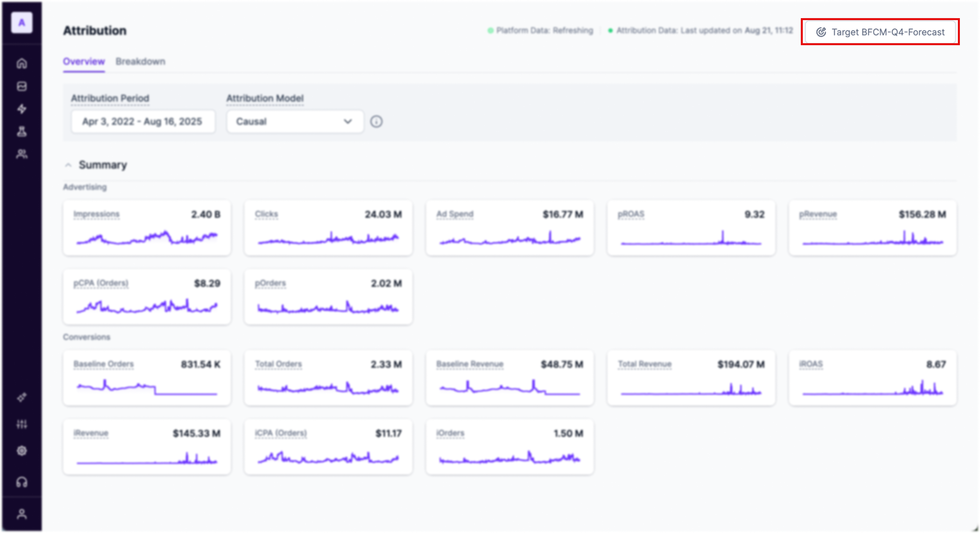Screen dimensions: 980x533
Task: Click the home icon in sidebar
Action: 22,63
